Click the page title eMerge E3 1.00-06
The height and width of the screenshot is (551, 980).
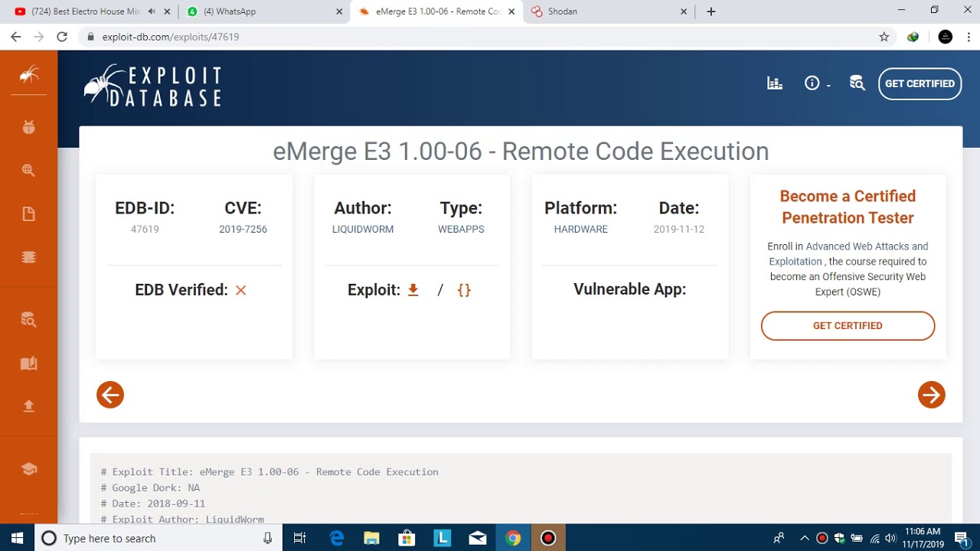pyautogui.click(x=521, y=152)
